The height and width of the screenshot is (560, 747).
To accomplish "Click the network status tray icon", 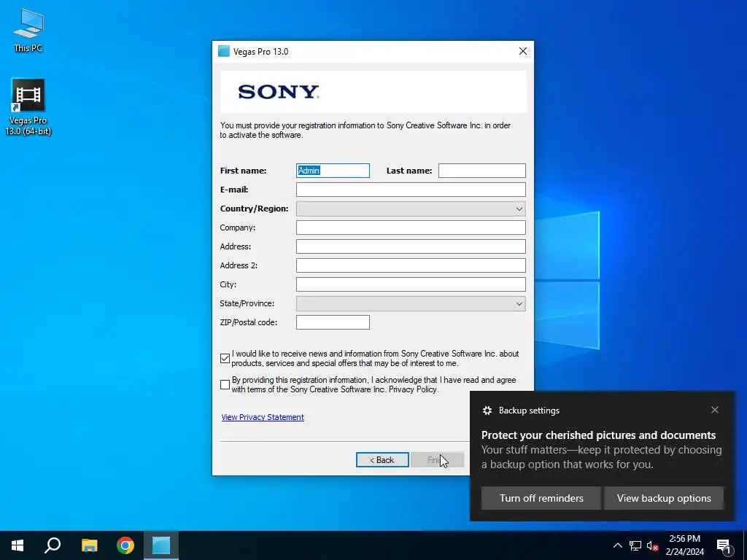I will 635,545.
